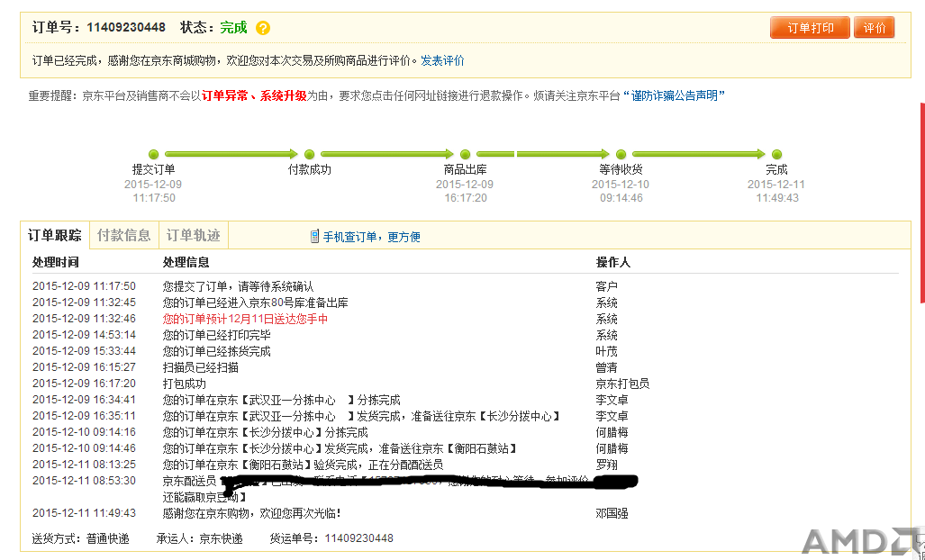Switch to the 付款信息 tab

click(124, 235)
